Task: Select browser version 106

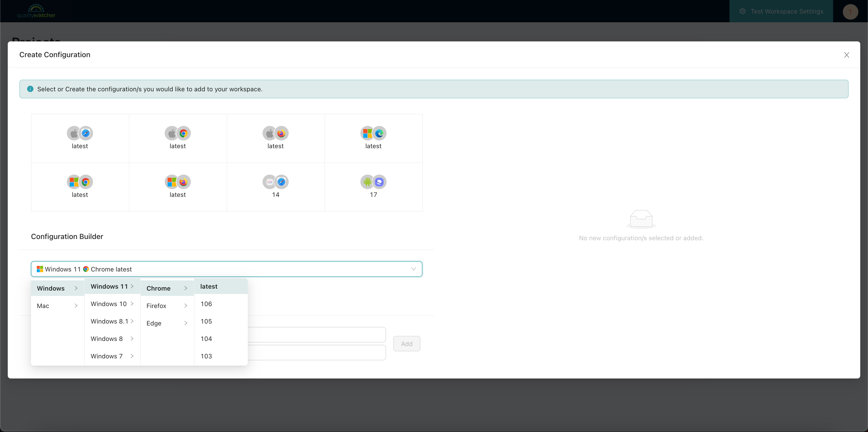Action: 221,304
